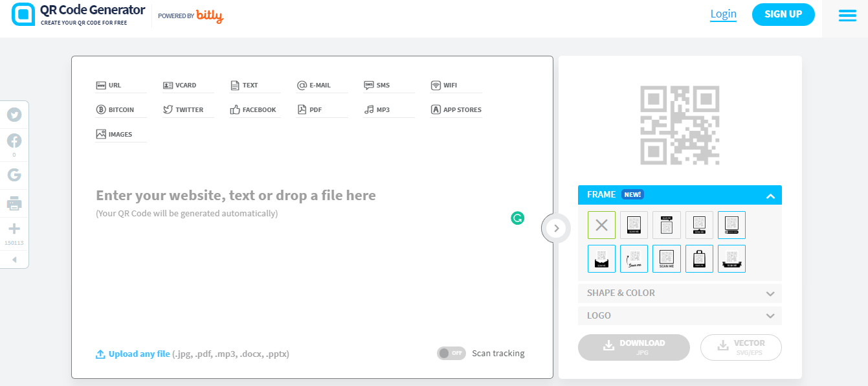Enable Scan tracking
This screenshot has height=386, width=868.
tap(451, 353)
